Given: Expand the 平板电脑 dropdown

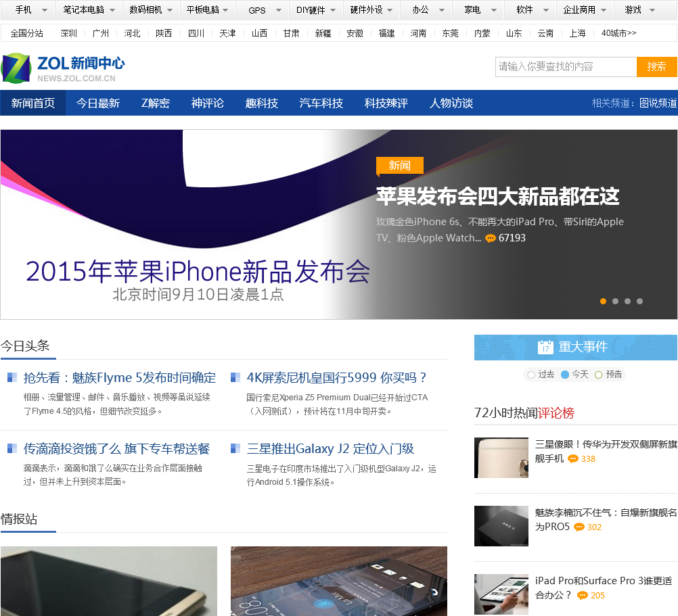Looking at the screenshot, I should coord(225,10).
